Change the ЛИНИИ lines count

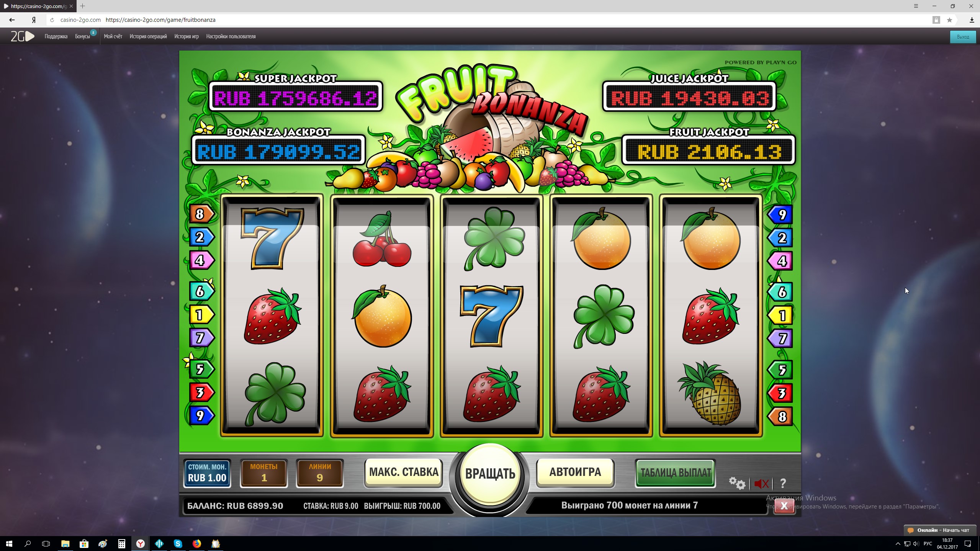[x=320, y=473]
